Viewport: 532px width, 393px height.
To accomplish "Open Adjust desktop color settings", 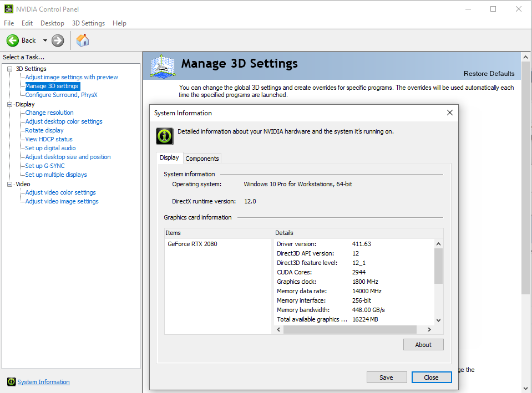I will click(x=64, y=121).
